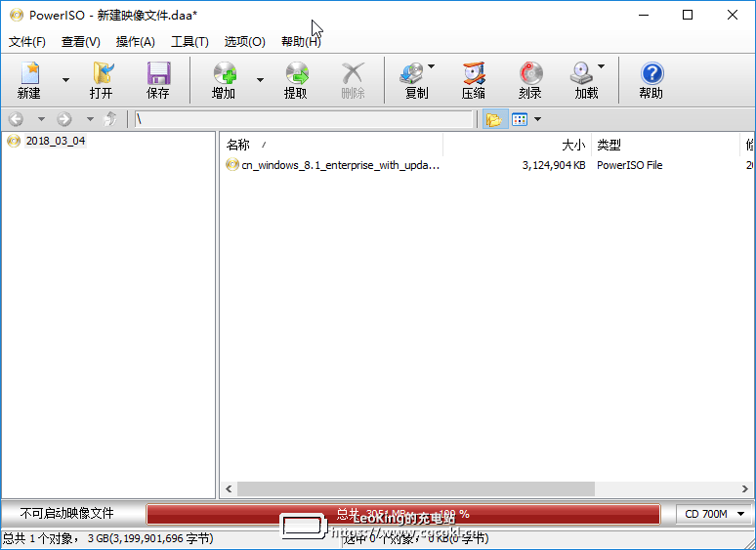756x550 pixels.
Task: Expand the dropdown arrow beside 增加
Action: [260, 80]
